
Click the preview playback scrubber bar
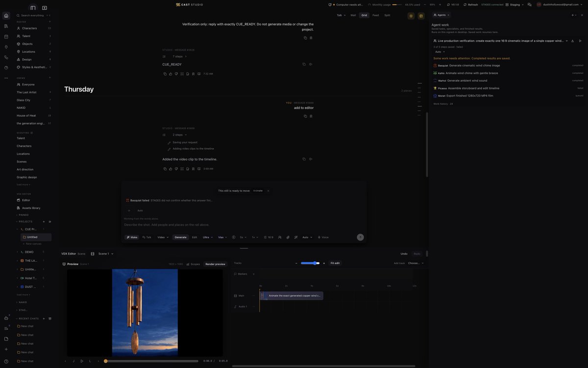(x=151, y=361)
